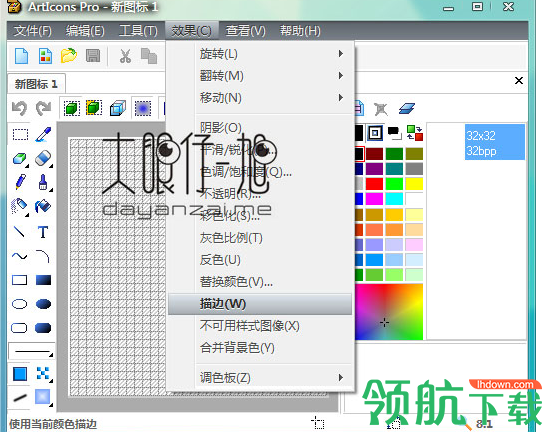Select the 32x32 32bpp image format
This screenshot has height=432, width=542.
pos(495,142)
